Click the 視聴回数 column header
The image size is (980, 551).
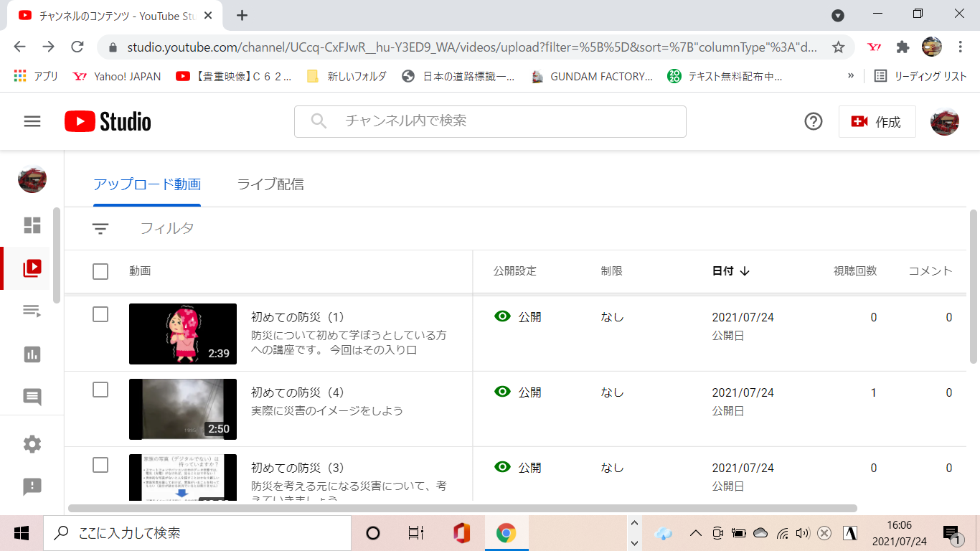pyautogui.click(x=855, y=271)
